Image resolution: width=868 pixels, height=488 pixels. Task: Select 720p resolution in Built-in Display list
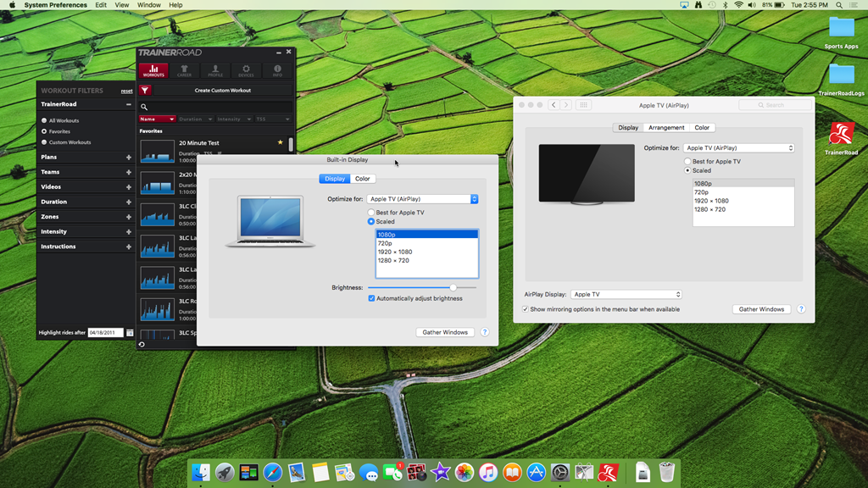click(x=427, y=243)
